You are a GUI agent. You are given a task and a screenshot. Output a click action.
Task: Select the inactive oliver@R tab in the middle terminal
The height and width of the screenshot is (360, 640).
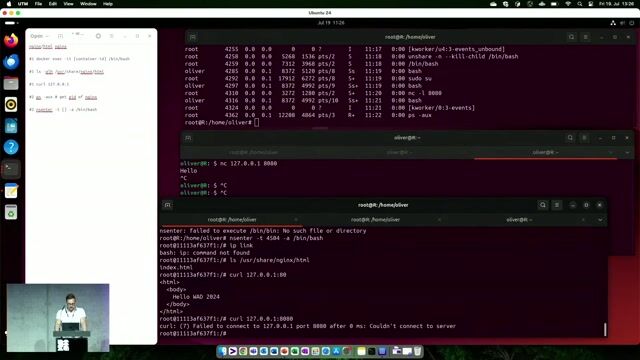click(399, 152)
